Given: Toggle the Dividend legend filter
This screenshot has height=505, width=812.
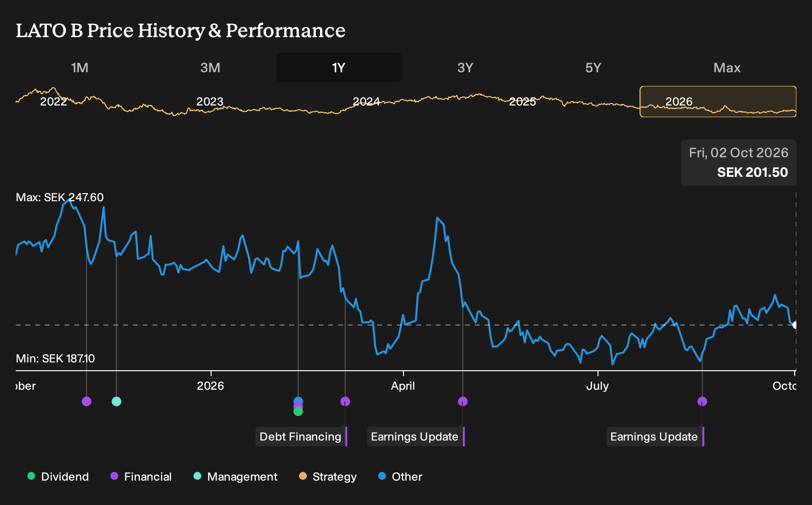Looking at the screenshot, I should 58,477.
